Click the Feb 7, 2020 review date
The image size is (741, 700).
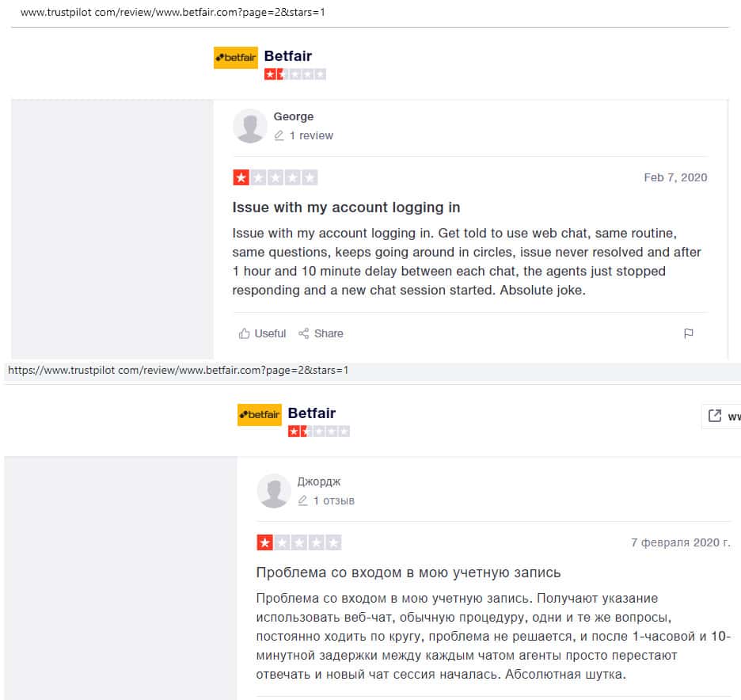pyautogui.click(x=675, y=177)
